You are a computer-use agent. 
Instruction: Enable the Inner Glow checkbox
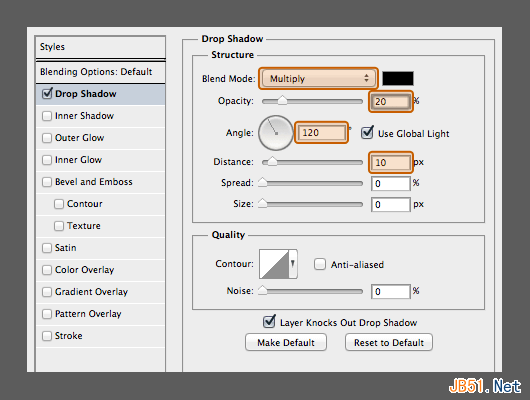[47, 160]
